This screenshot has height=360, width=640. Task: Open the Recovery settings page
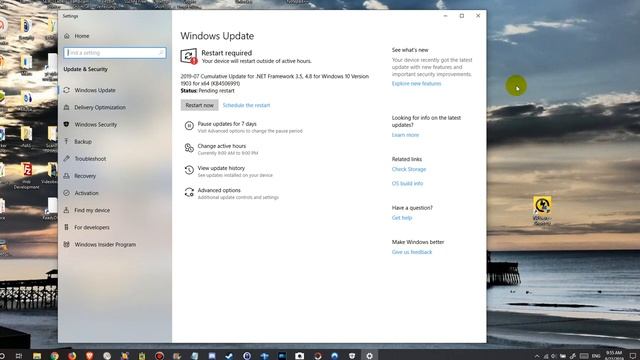tap(85, 176)
